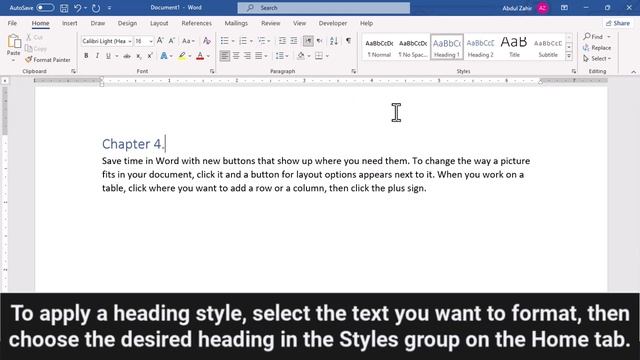Toggle Italic formatting
Image resolution: width=640 pixels, height=360 pixels.
[x=97, y=56]
